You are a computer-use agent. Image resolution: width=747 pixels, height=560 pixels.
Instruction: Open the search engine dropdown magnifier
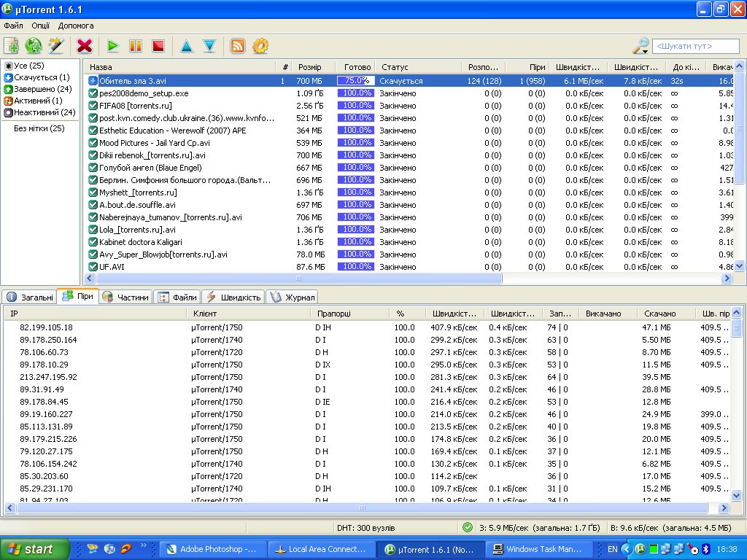pos(640,46)
